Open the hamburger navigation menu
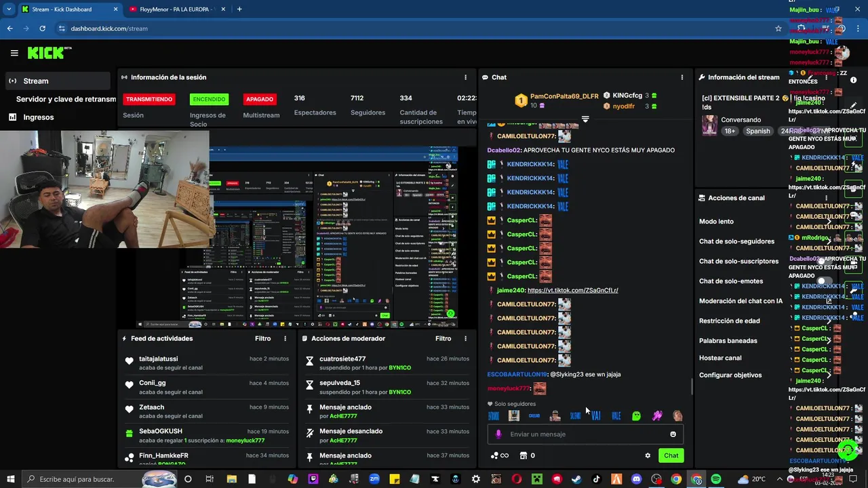Screen dimensions: 868x488 point(14,53)
